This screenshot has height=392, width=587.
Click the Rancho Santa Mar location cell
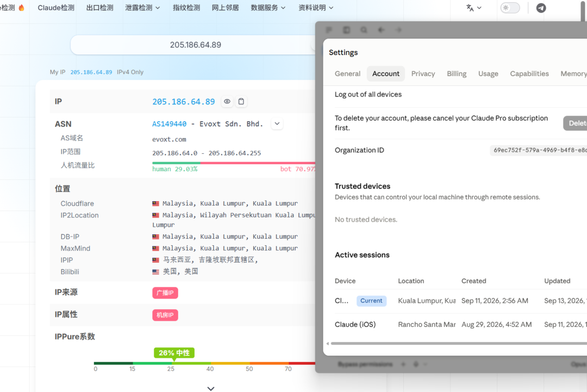click(427, 325)
